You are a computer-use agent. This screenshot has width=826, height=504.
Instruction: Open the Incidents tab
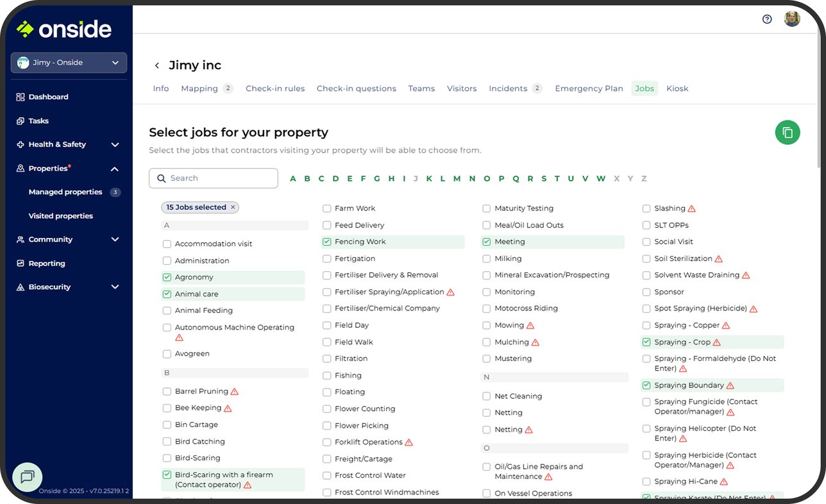pos(507,88)
